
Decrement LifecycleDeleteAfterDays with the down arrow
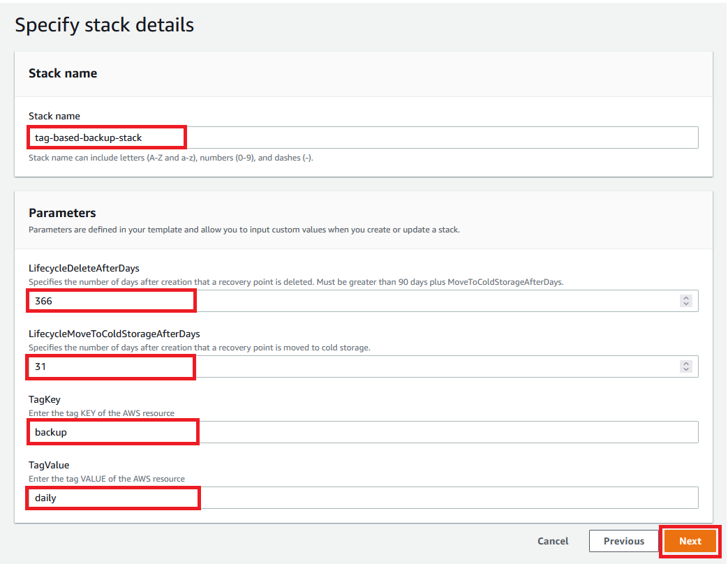coord(686,304)
